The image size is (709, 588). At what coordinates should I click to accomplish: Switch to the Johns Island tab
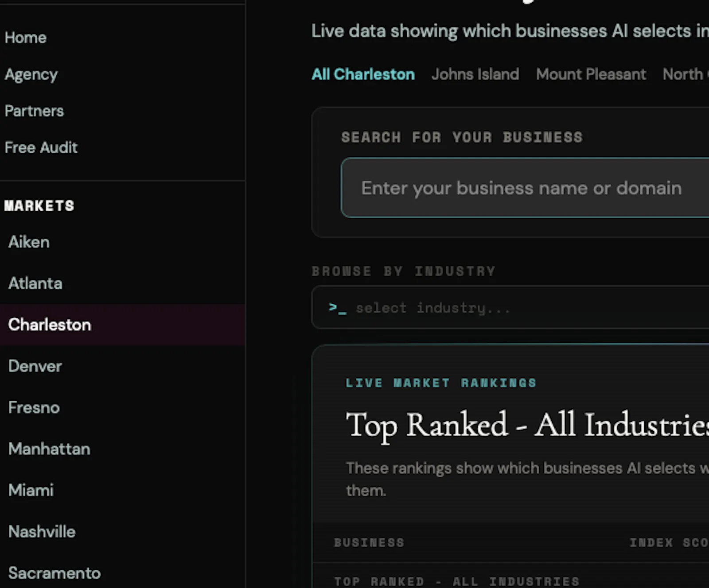point(475,74)
